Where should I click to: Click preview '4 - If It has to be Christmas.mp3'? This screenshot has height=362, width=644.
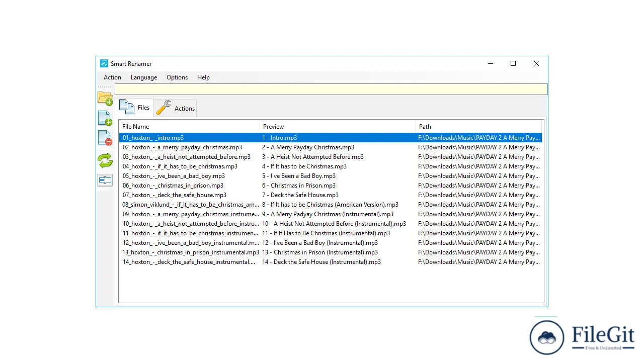(304, 166)
